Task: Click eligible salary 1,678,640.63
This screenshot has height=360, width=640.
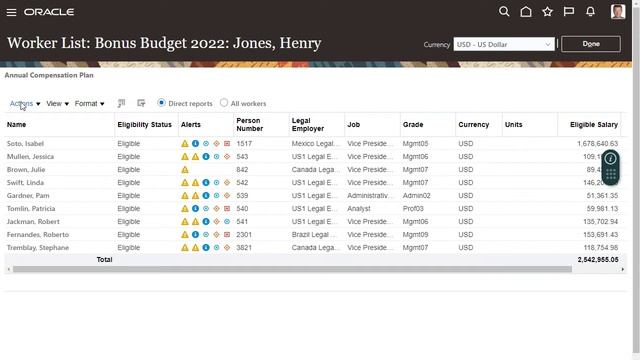Action: (597, 144)
